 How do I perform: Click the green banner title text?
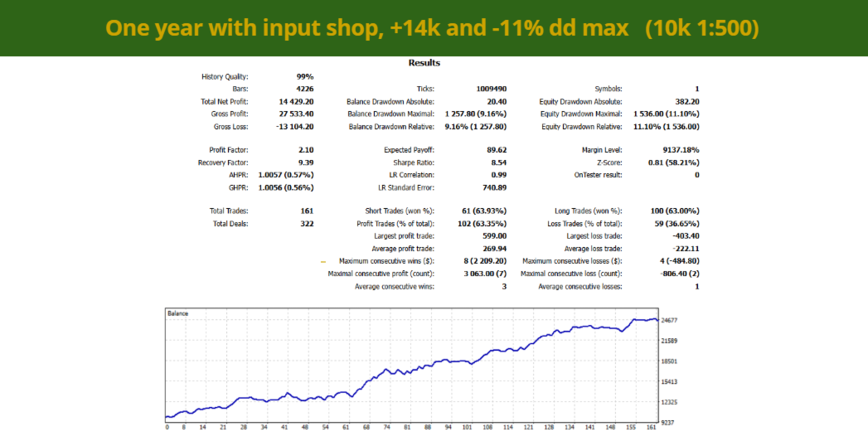[x=432, y=28]
